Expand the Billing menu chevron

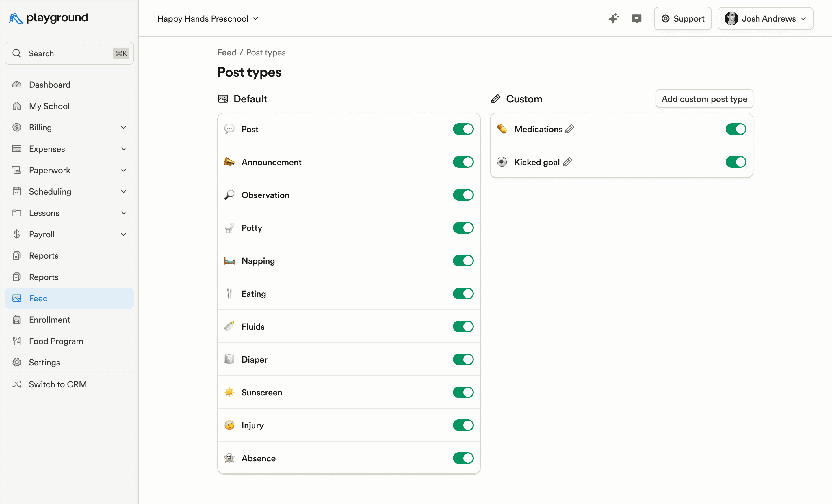click(x=124, y=128)
